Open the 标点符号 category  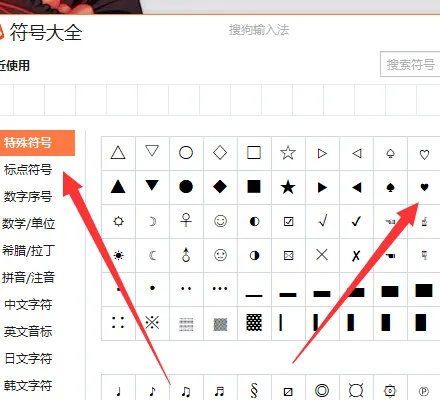[28, 170]
